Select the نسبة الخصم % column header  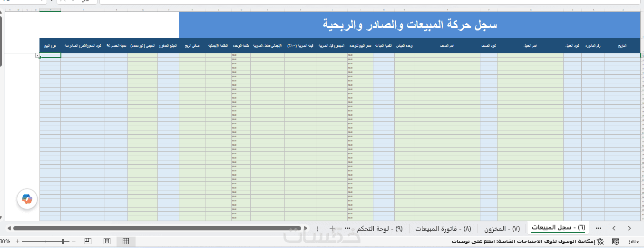[x=116, y=46]
